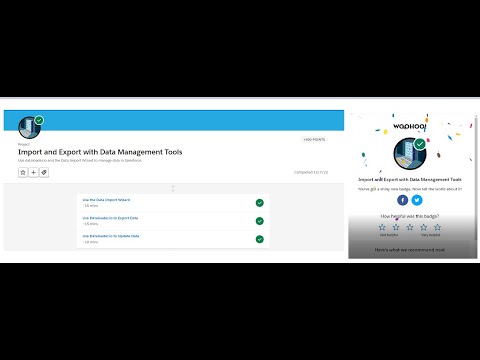This screenshot has height=360, width=480.
Task: Open the 'Use the Data Import Wizard' step
Action: (x=106, y=200)
